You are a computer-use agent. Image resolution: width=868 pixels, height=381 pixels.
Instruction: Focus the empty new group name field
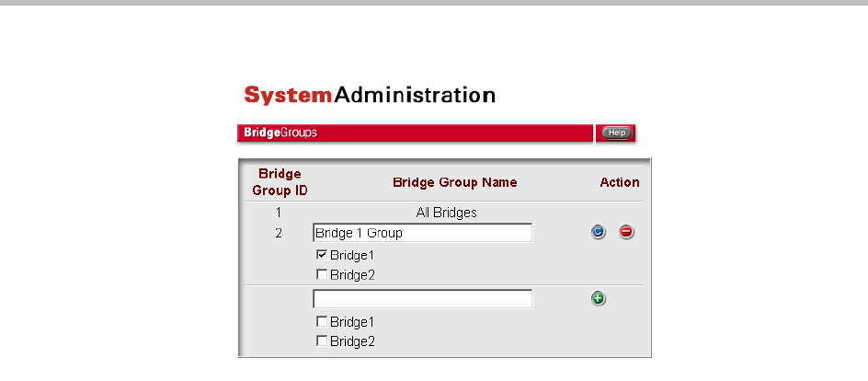click(x=422, y=299)
